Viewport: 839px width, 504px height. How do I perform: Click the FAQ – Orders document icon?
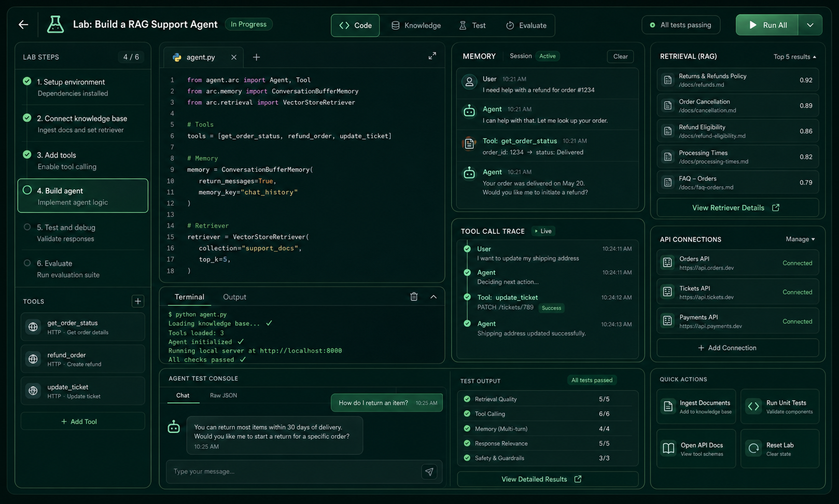pyautogui.click(x=668, y=183)
